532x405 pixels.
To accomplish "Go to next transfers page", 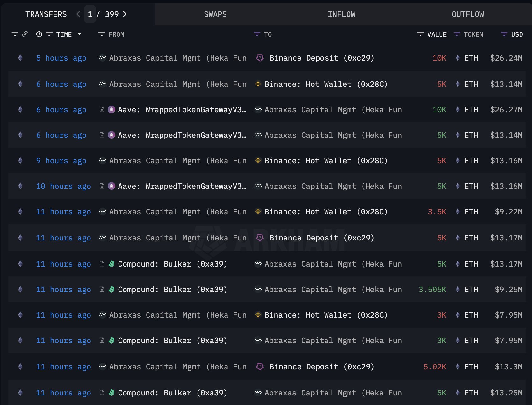I will (x=125, y=14).
